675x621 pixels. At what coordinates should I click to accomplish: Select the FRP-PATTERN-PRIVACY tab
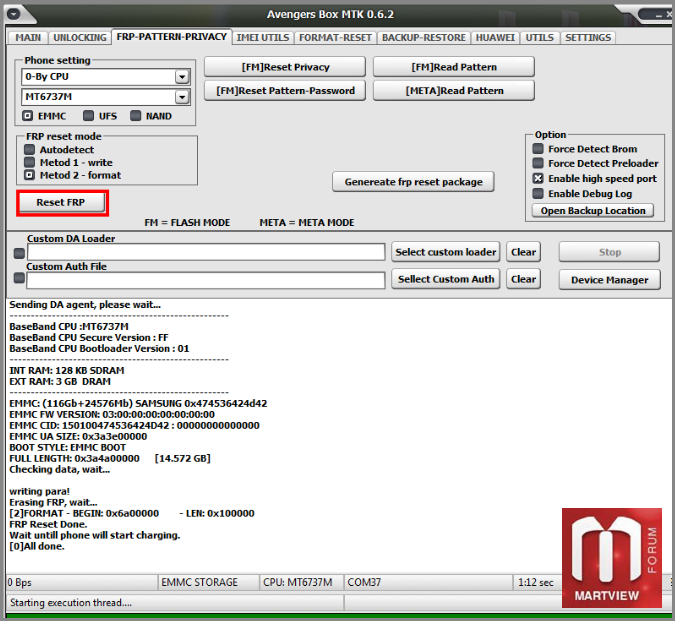click(171, 37)
